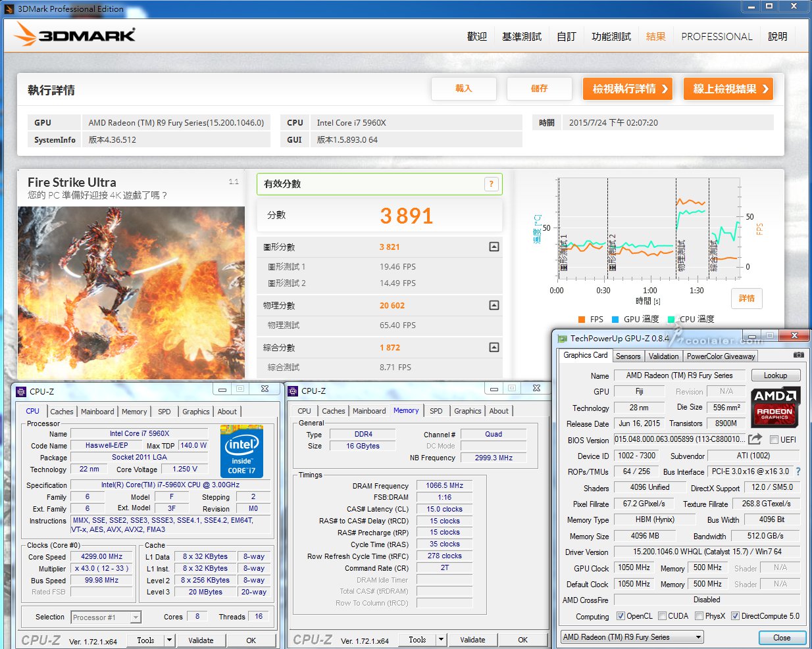Screen dimensions: 812x649
Task: Click left CPU-Z title bar app icon
Action: 20,391
